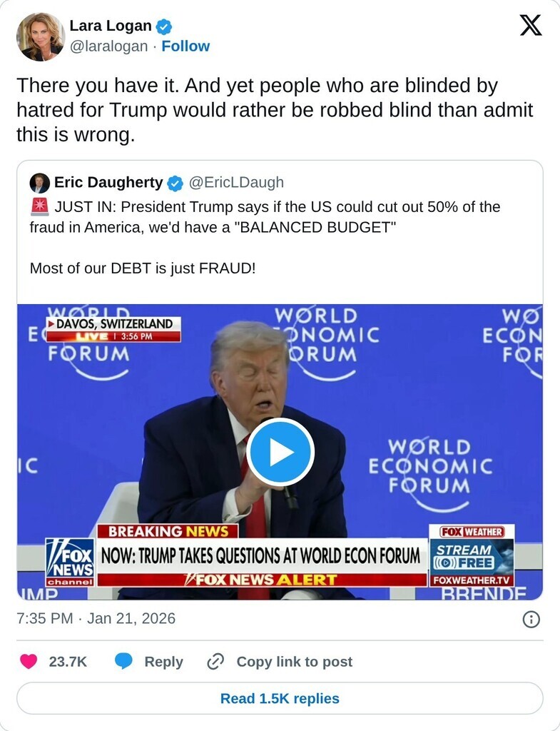Screen dimensions: 560x731
Task: Open quoted tweet text about balanced budget
Action: point(265,237)
